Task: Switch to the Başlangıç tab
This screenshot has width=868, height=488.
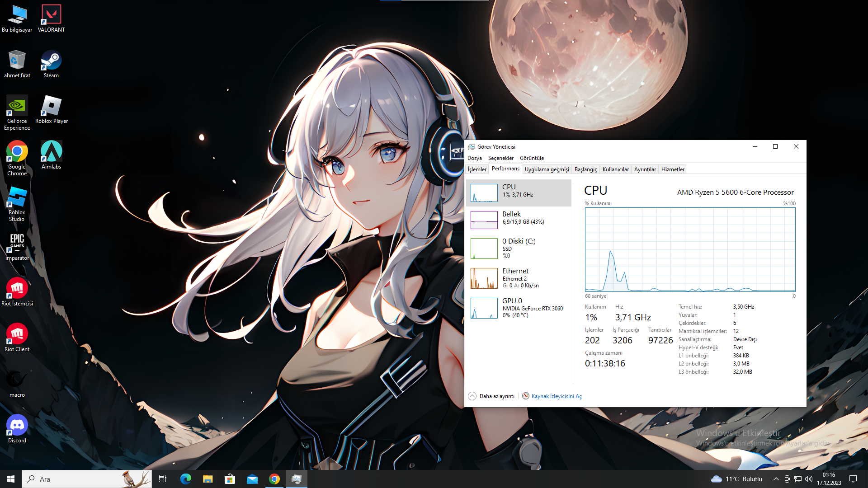Action: point(585,169)
